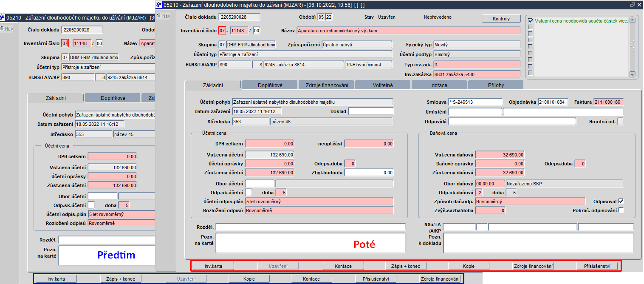Viewport: 644px width, 284px height.
Task: Click the Zvýš.sazba/doba field
Action: pyautogui.click(x=490, y=210)
